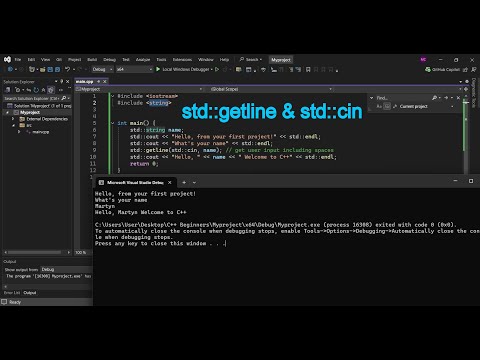
Task: Open the View menu
Action: pos(45,60)
